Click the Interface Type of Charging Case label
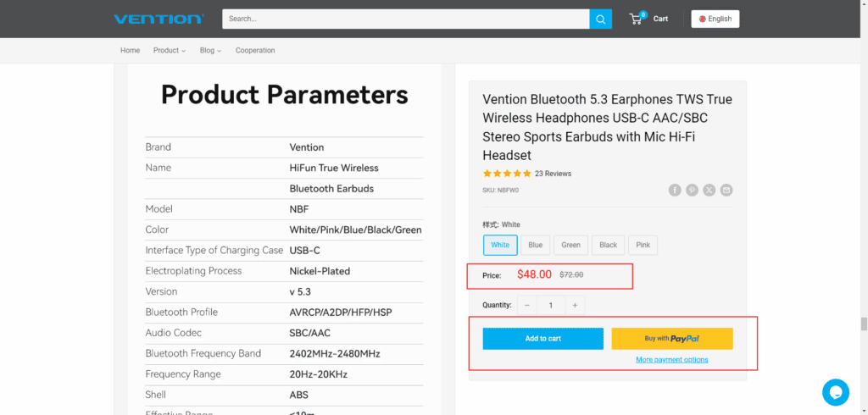The height and width of the screenshot is (415, 868). point(214,250)
